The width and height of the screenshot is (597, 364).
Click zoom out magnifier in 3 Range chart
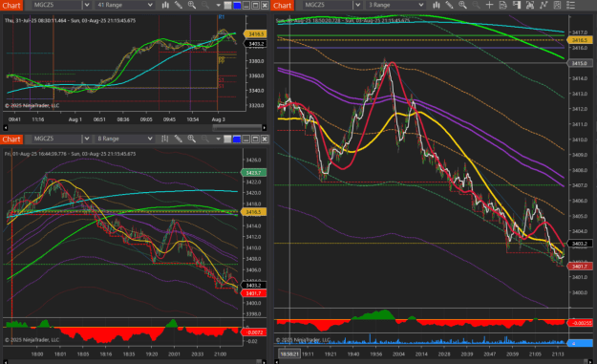476,5
